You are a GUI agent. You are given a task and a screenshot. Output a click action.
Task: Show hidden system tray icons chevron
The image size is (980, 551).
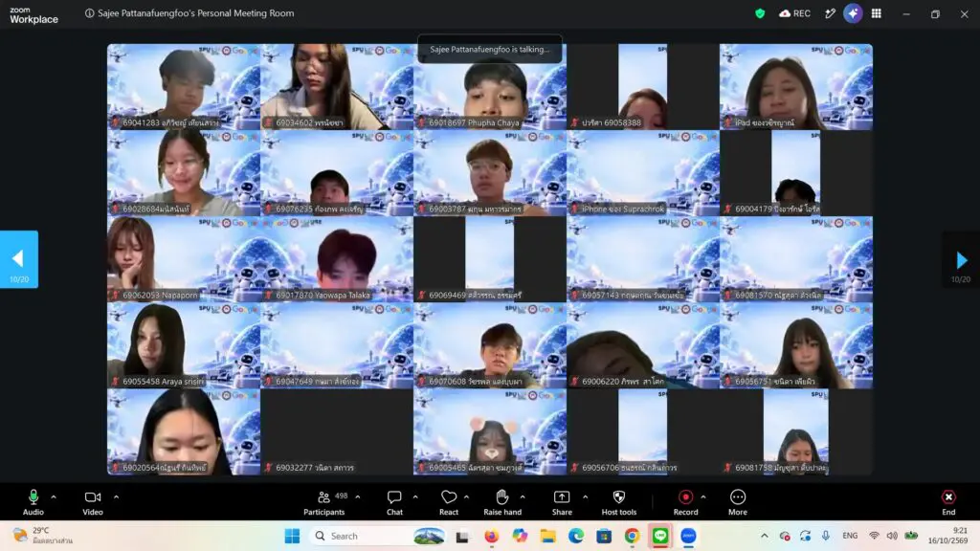[765, 536]
